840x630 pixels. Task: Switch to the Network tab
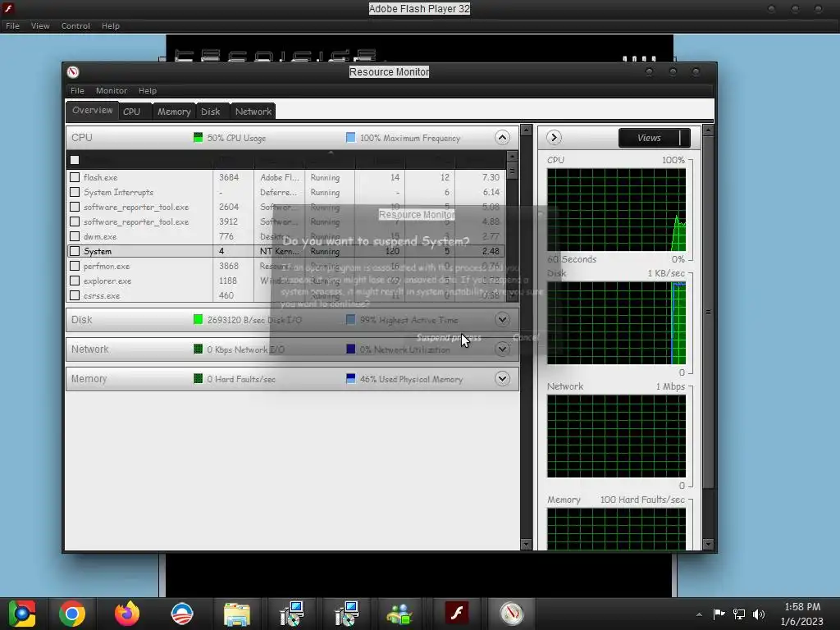pos(253,112)
